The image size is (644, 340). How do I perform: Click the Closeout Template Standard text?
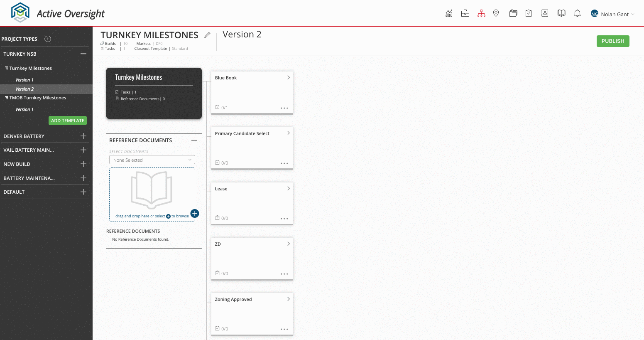pos(161,49)
